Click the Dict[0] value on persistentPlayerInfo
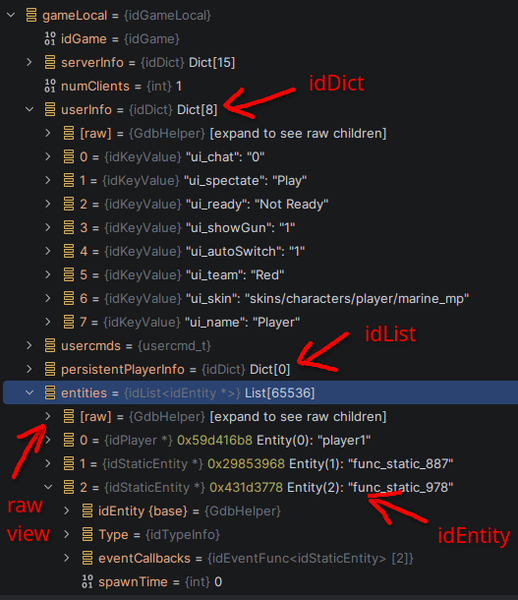Viewport: 518px width, 600px height. pyautogui.click(x=270, y=369)
